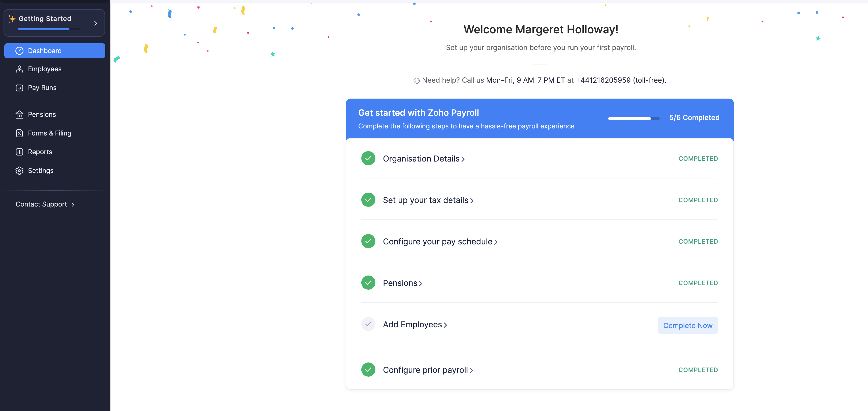Navigate to Pensions in sidebar
868x411 pixels.
click(x=55, y=115)
